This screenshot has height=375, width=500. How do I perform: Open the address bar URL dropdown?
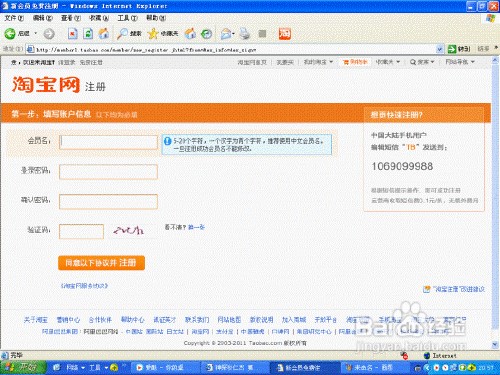440,49
